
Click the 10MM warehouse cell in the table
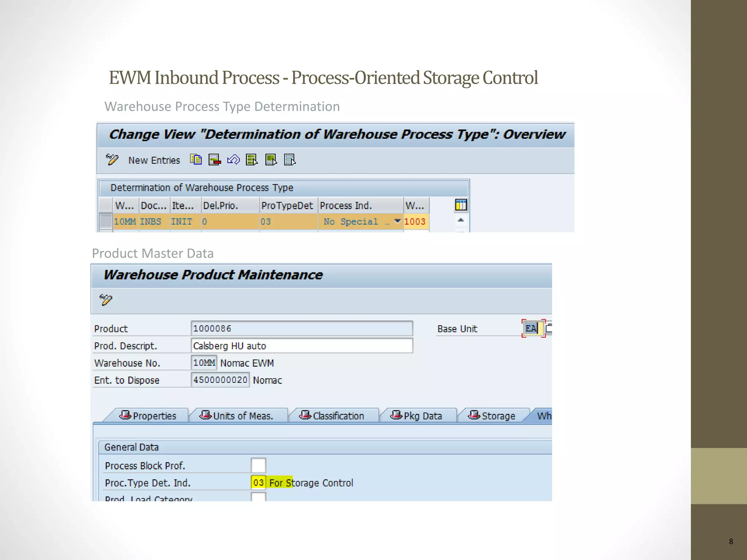[125, 222]
